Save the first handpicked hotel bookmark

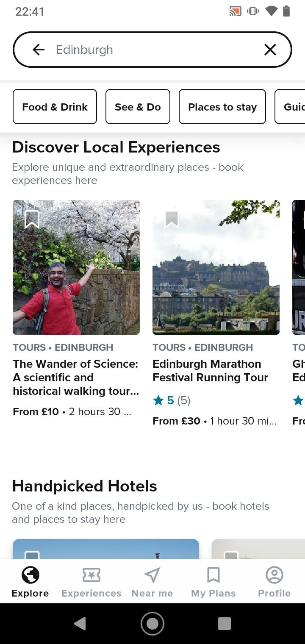pos(32,555)
